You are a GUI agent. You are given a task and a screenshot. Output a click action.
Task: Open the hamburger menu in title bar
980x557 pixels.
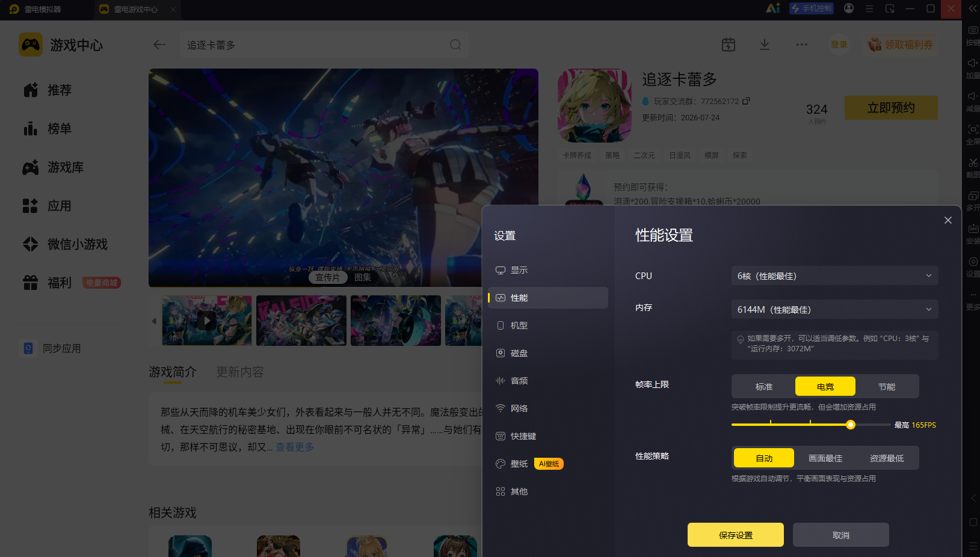coord(869,9)
